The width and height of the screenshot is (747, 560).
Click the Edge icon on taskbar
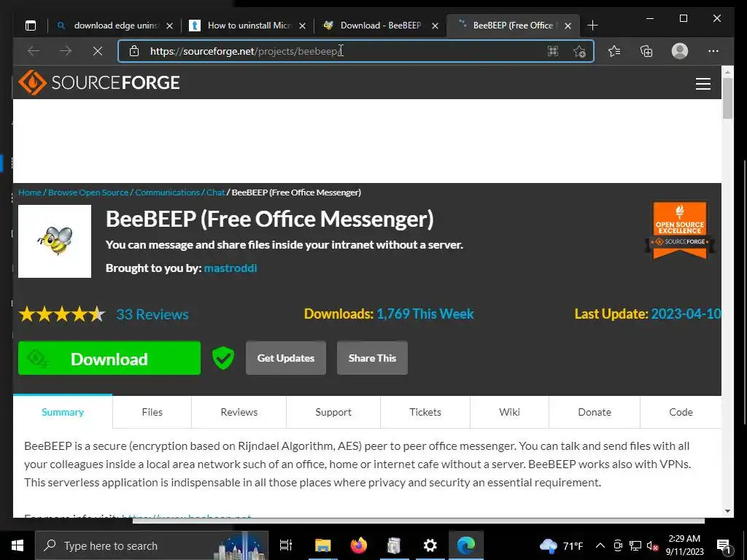tap(466, 545)
